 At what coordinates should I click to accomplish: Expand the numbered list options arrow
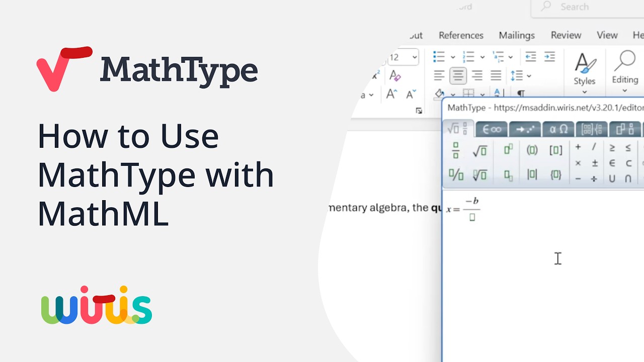pyautogui.click(x=482, y=57)
